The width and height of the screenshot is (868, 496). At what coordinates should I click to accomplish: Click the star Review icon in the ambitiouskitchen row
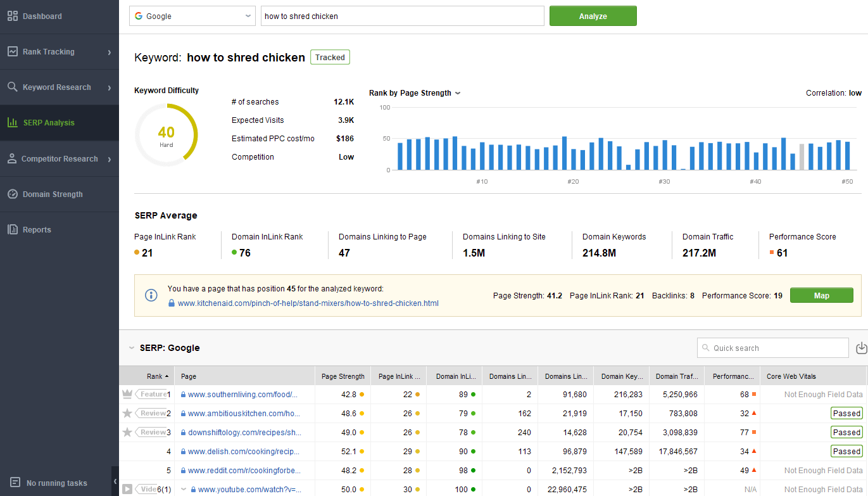(x=127, y=413)
